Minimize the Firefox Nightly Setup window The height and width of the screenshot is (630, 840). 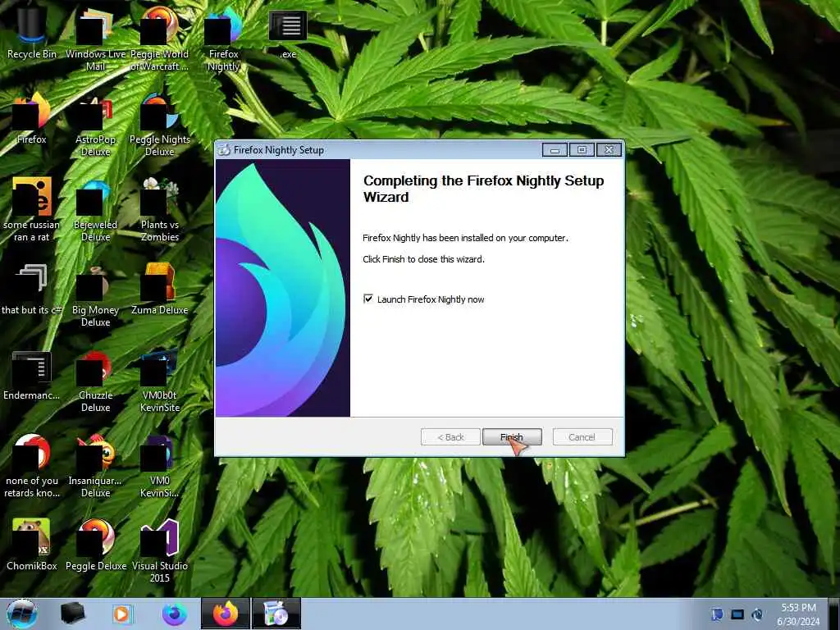pos(555,150)
